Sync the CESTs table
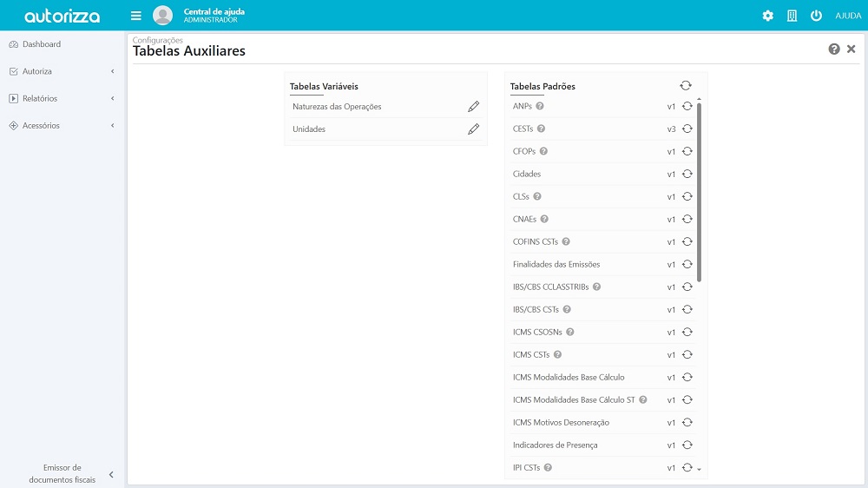Image resolution: width=868 pixels, height=488 pixels. coord(687,129)
